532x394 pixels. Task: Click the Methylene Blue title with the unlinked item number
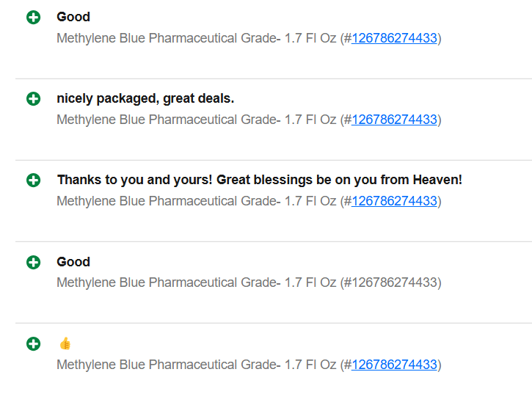[x=197, y=282]
